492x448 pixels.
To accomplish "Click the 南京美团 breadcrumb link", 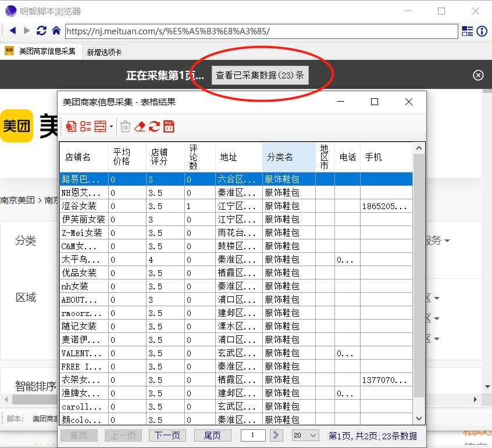I will (17, 200).
